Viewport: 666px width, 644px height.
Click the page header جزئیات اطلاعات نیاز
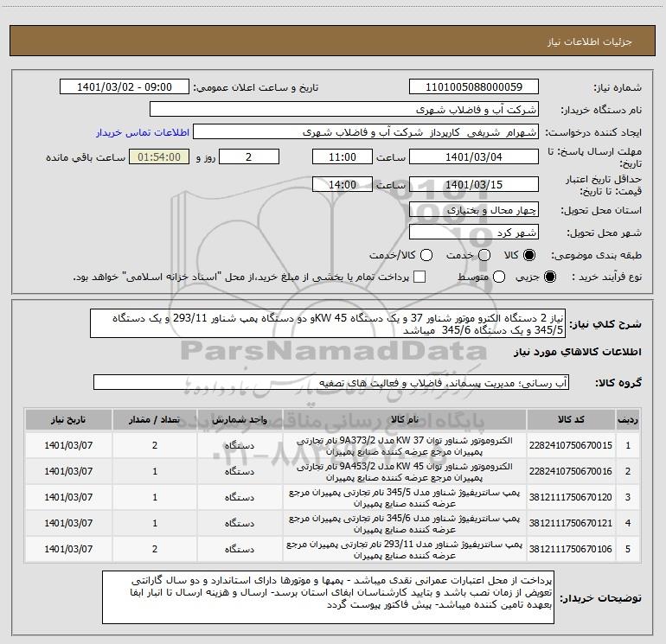[x=590, y=41]
